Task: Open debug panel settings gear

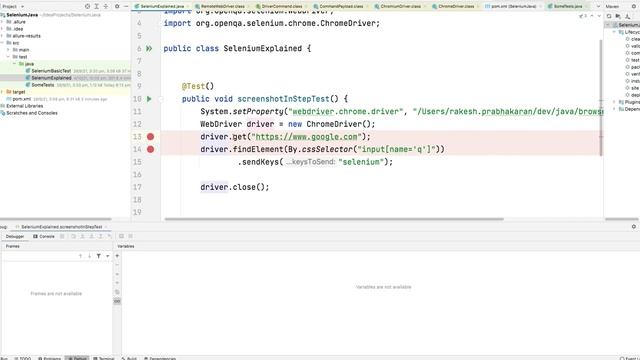Action: pos(634,227)
